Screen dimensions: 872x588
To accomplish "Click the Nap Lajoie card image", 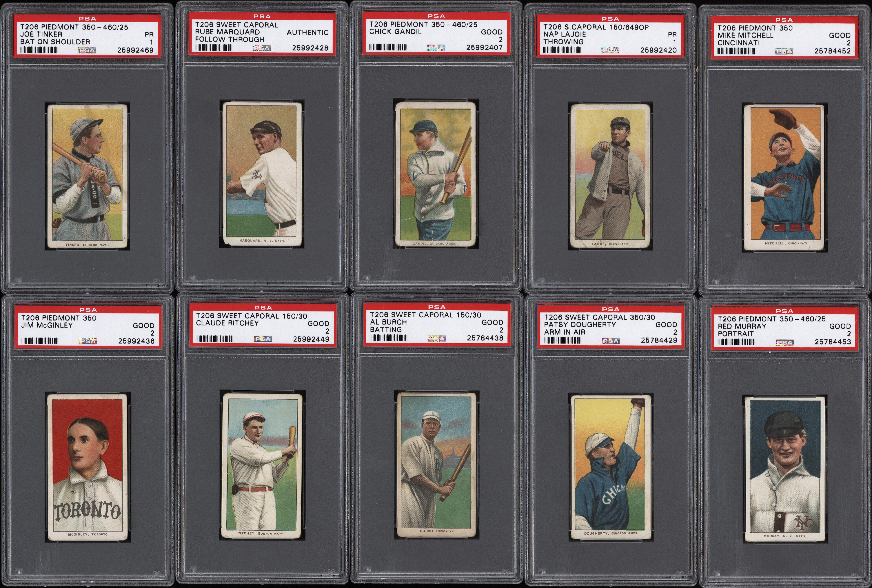I will click(x=610, y=176).
